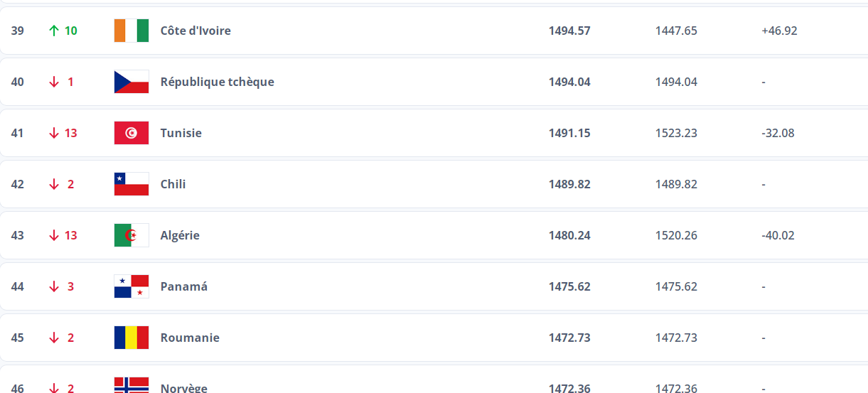The width and height of the screenshot is (868, 393).
Task: Click the green up arrow beside Côte d'Ivoire
Action: [53, 31]
